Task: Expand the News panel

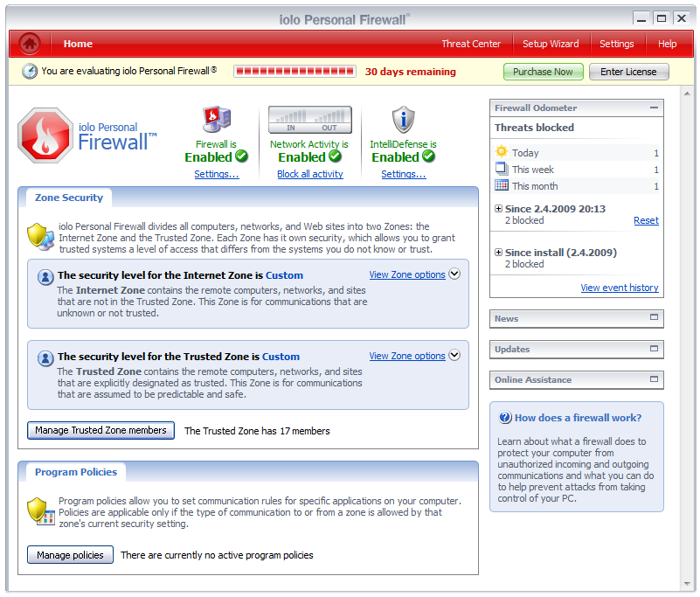Action: pyautogui.click(x=654, y=317)
